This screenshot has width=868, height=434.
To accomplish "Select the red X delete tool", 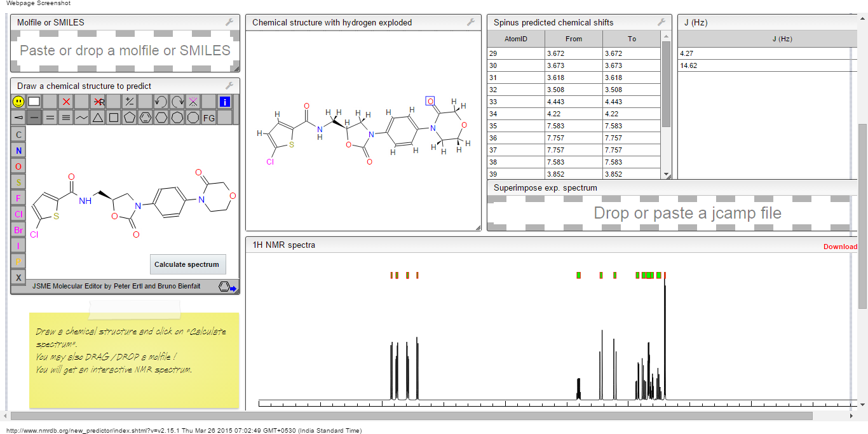I will tap(66, 102).
